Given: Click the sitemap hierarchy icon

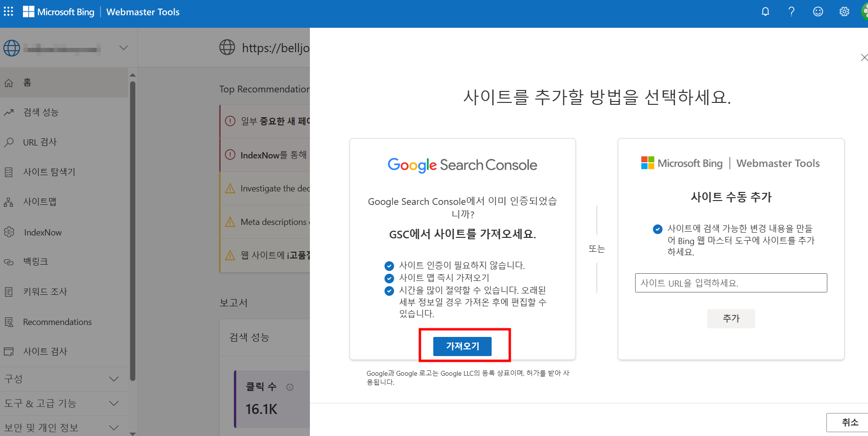Looking at the screenshot, I should [x=9, y=202].
